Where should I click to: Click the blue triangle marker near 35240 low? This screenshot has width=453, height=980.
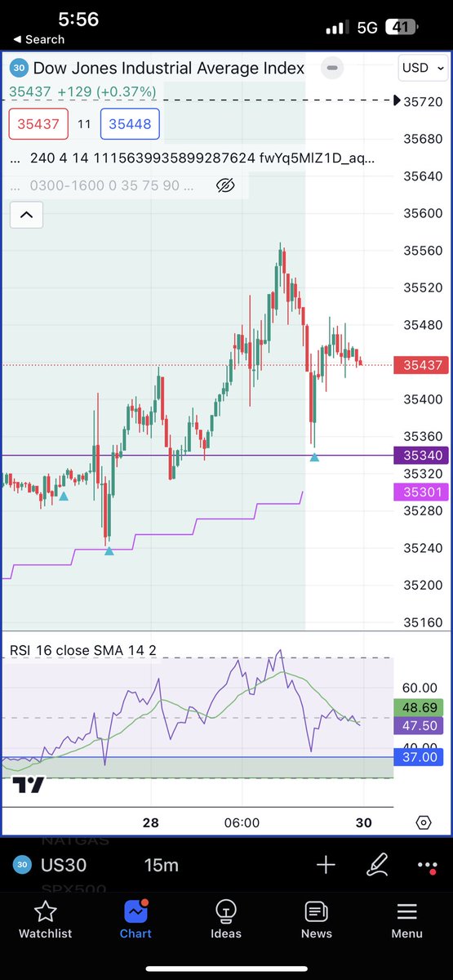[x=110, y=550]
